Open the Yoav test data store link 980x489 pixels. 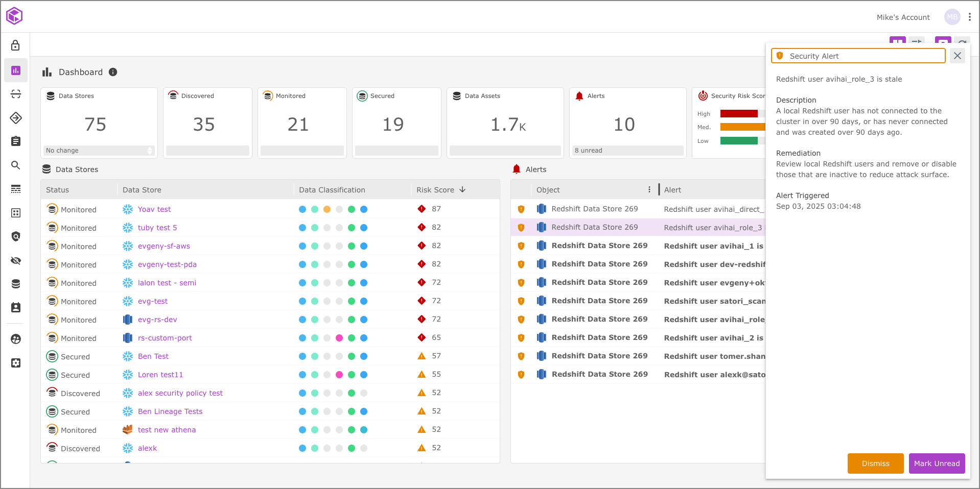[x=154, y=209]
